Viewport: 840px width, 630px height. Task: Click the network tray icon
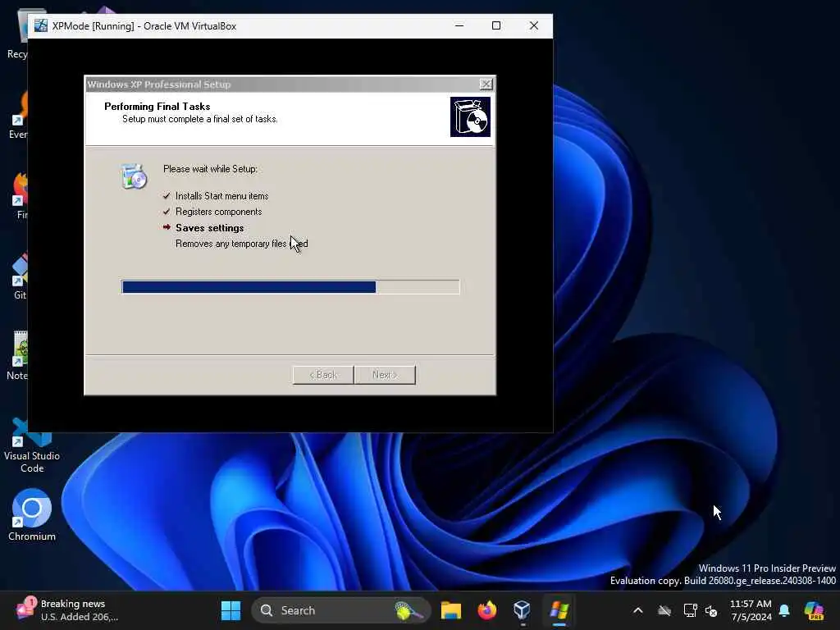click(690, 610)
